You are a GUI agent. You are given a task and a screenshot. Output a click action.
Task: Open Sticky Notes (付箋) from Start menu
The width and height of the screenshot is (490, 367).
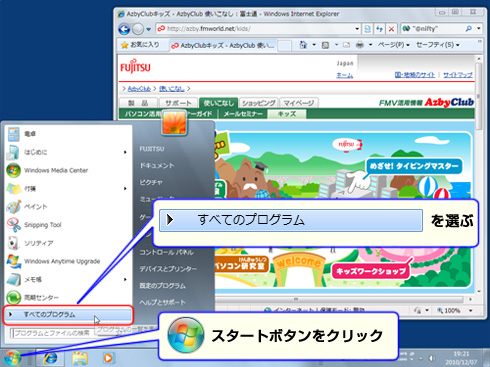67,189
